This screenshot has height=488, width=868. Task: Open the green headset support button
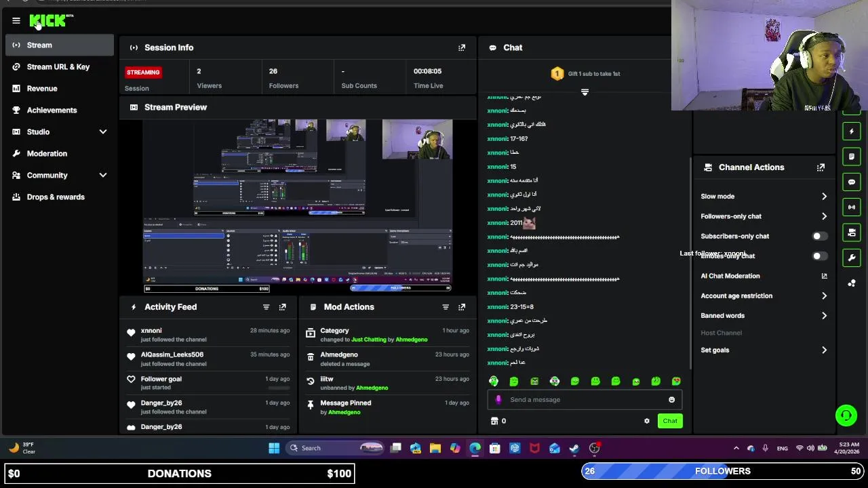pyautogui.click(x=846, y=415)
